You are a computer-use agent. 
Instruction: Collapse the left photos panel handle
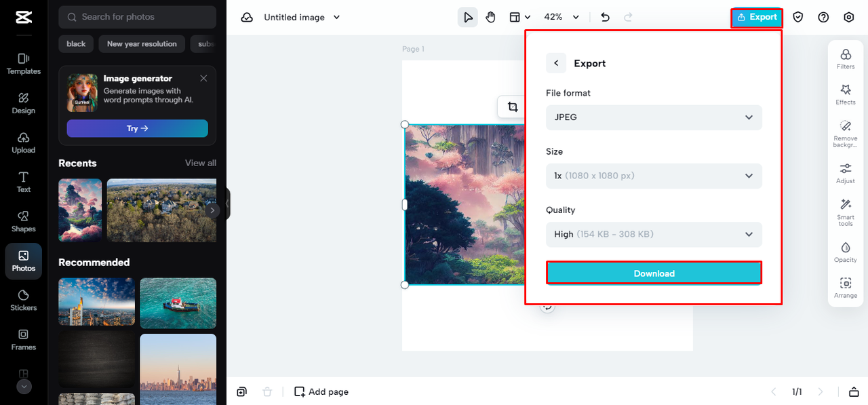pos(228,204)
